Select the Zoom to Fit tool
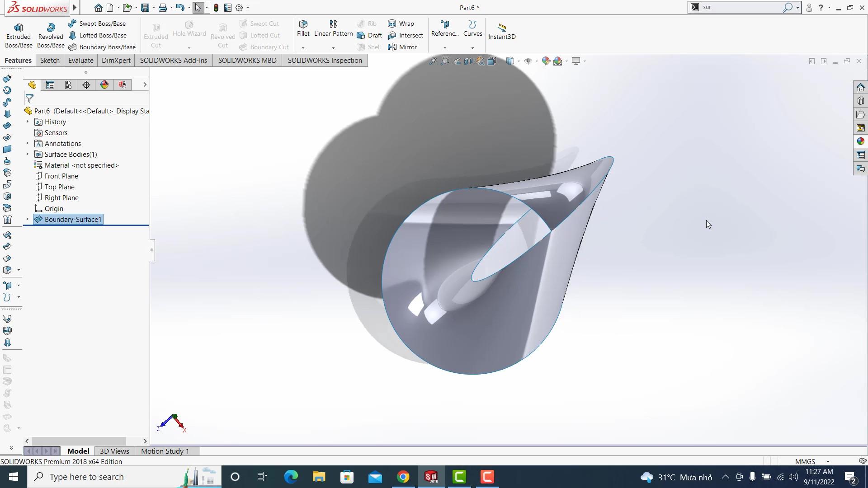The width and height of the screenshot is (868, 488). [x=433, y=61]
